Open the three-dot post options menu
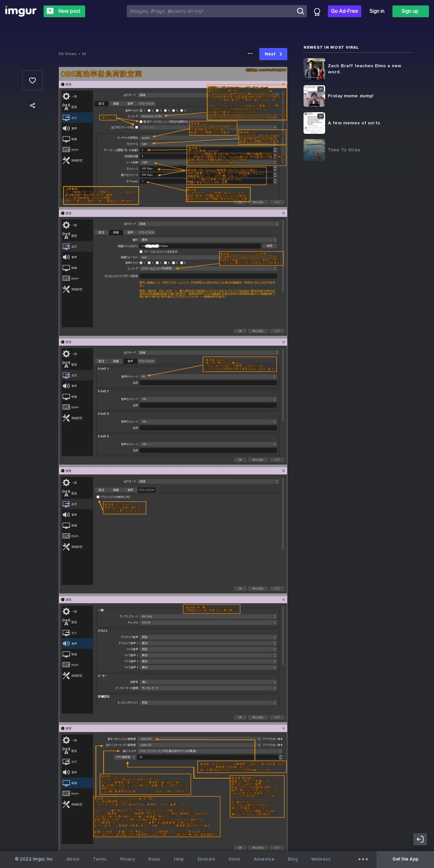 point(250,54)
